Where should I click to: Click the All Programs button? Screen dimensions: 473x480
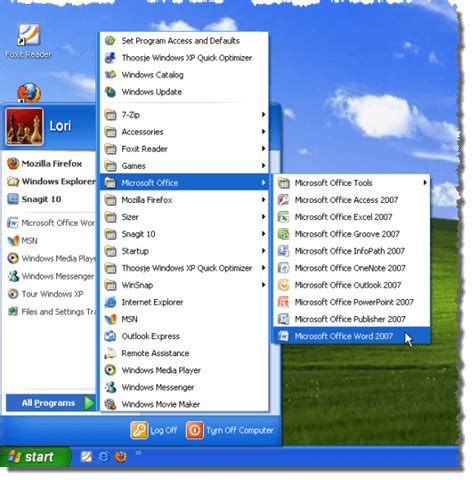tap(51, 403)
